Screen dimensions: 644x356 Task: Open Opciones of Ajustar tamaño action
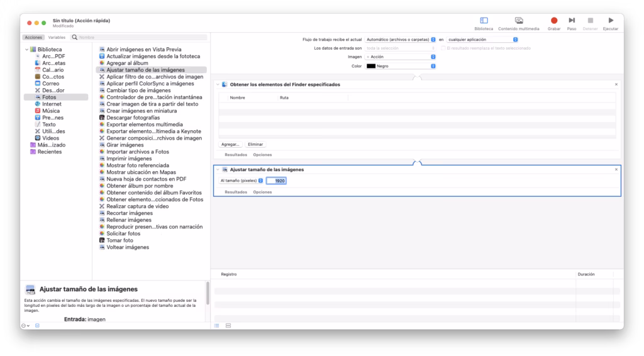(262, 192)
